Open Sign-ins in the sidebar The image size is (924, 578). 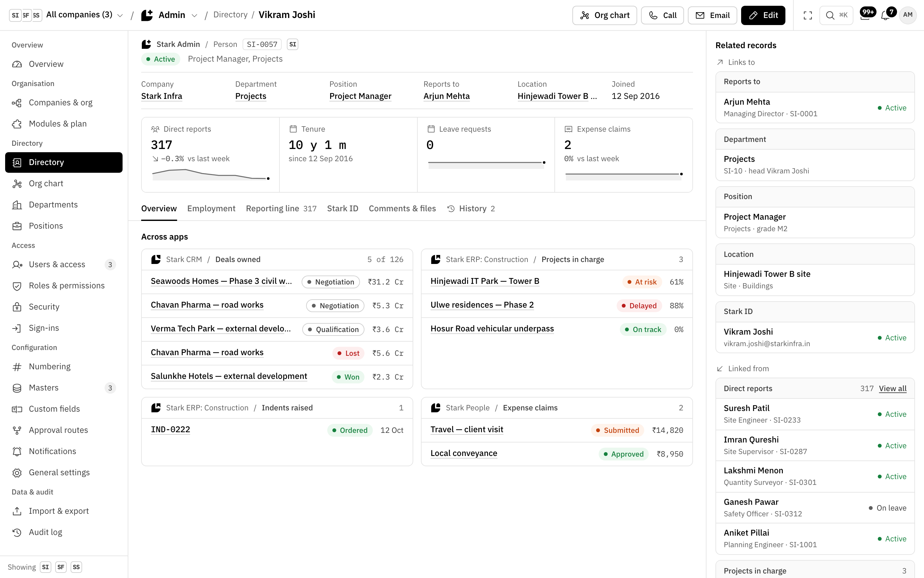coord(64,328)
